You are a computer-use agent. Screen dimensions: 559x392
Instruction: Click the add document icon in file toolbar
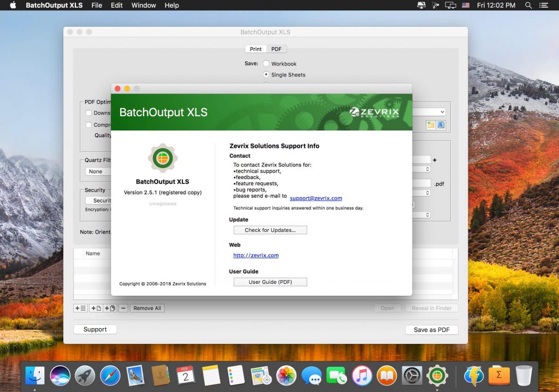[95, 308]
